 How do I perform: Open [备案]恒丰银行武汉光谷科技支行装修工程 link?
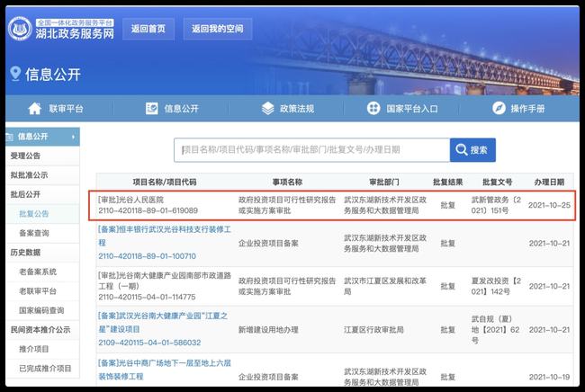[x=165, y=236]
